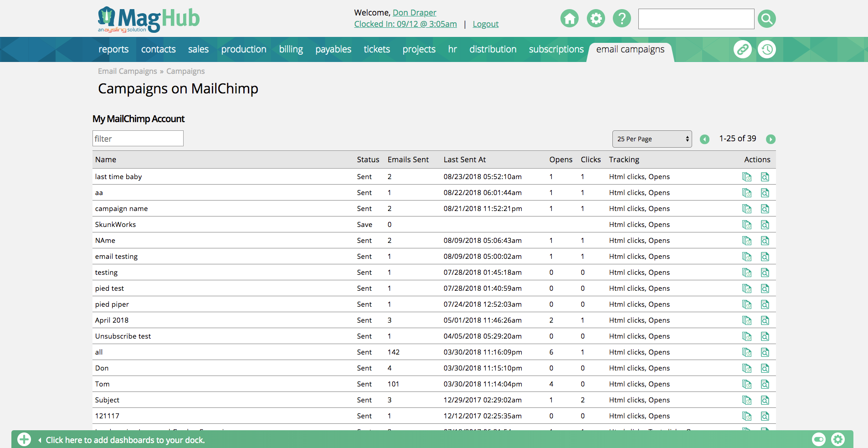868x448 pixels.
Task: Go to next page of campaigns
Action: coord(770,139)
